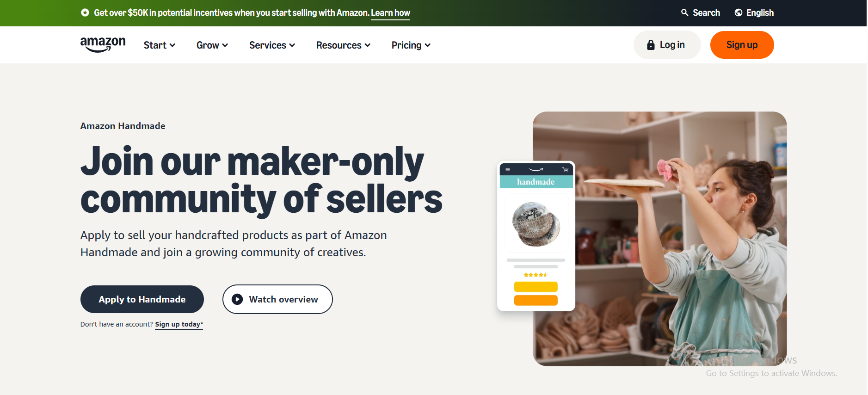868x395 pixels.
Task: Click the orange Sign up button
Action: point(742,45)
